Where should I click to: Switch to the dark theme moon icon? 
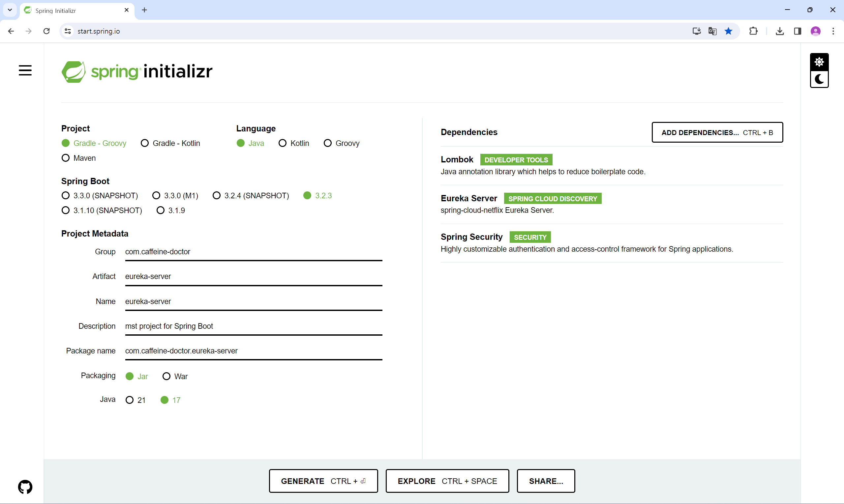coord(819,79)
